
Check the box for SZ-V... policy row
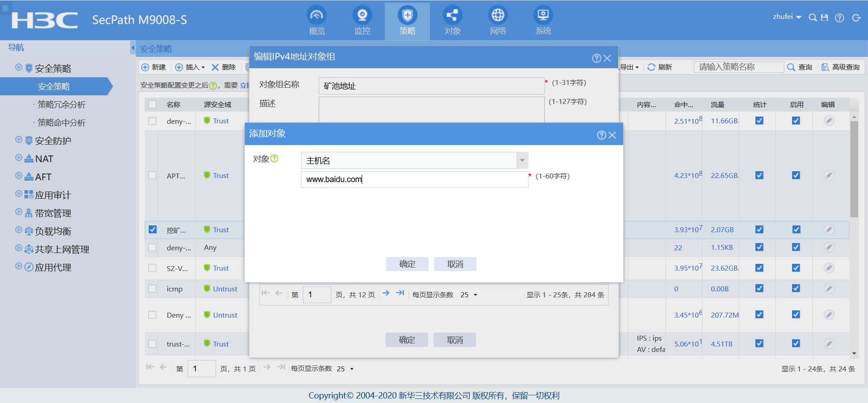click(x=152, y=268)
